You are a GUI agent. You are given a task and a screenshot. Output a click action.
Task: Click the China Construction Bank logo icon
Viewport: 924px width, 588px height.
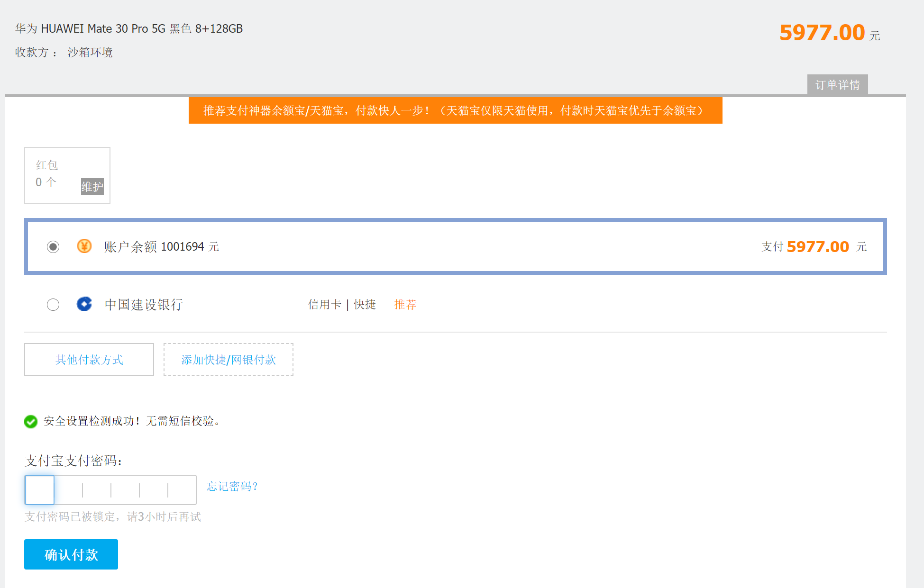pyautogui.click(x=84, y=304)
